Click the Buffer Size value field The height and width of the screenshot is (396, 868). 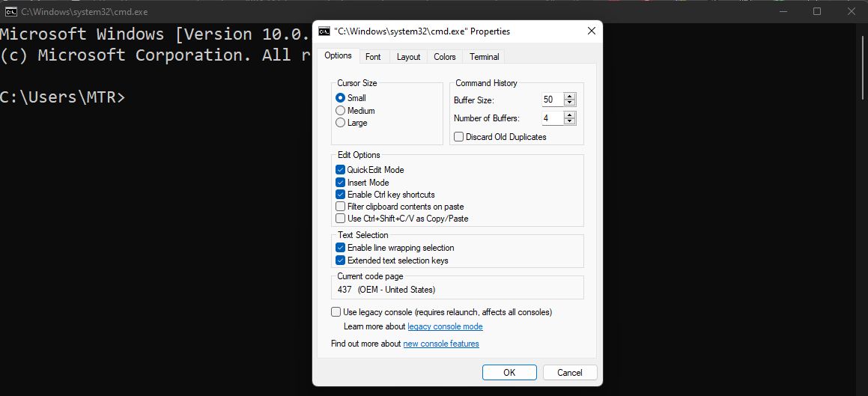coord(553,100)
